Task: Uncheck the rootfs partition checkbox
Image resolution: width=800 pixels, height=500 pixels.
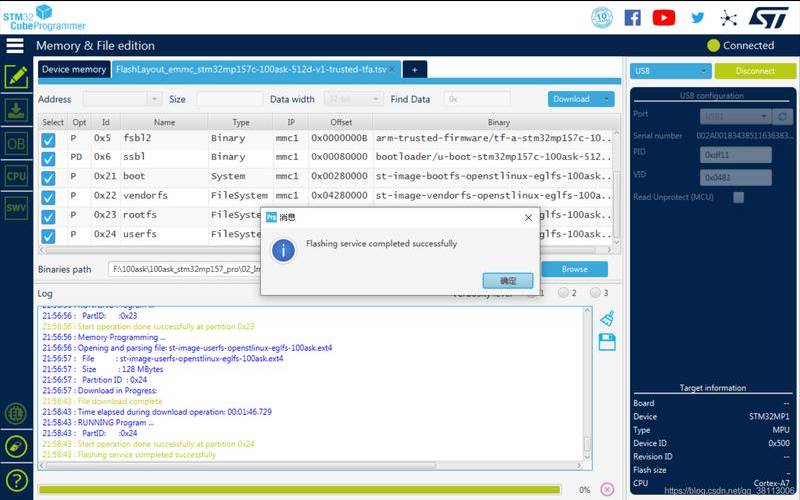Action: coord(48,217)
